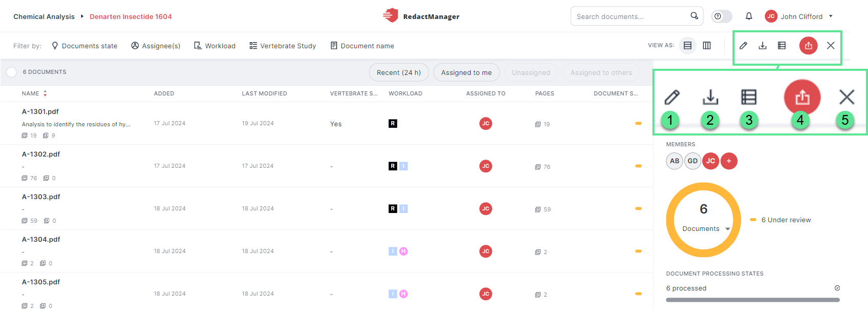Open document A-1301.pdf
This screenshot has height=310, width=868.
(41, 111)
